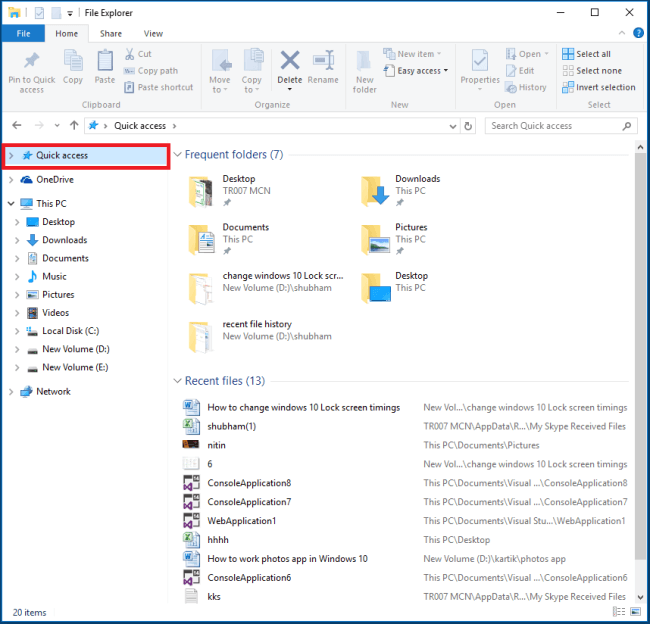650x624 pixels.
Task: Select the shubham(1) Excel file
Action: [x=232, y=427]
